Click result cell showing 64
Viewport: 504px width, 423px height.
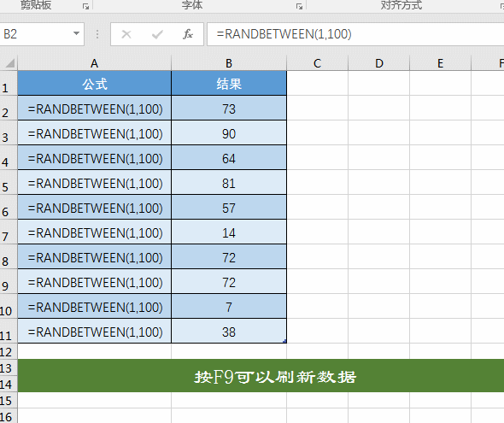pyautogui.click(x=229, y=158)
